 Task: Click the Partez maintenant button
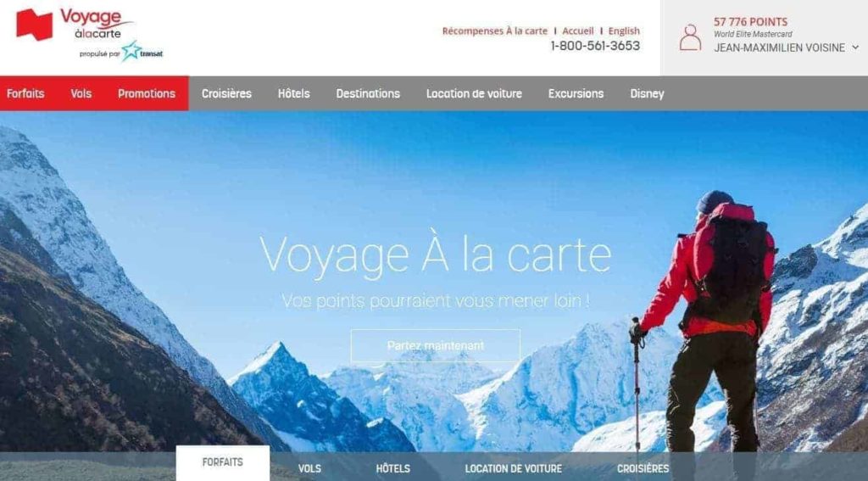[x=436, y=345]
